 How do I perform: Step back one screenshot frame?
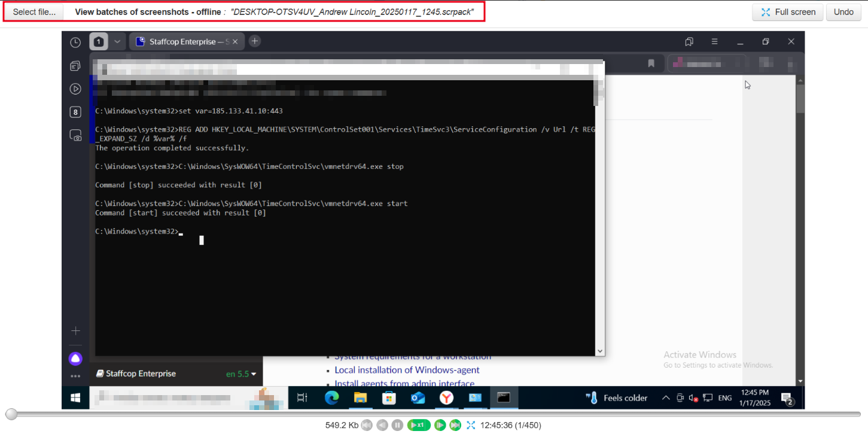click(x=382, y=425)
